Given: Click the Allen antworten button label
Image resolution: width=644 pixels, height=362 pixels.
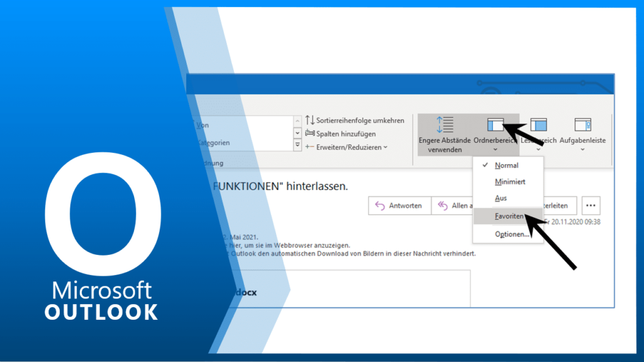Looking at the screenshot, I should (x=462, y=206).
